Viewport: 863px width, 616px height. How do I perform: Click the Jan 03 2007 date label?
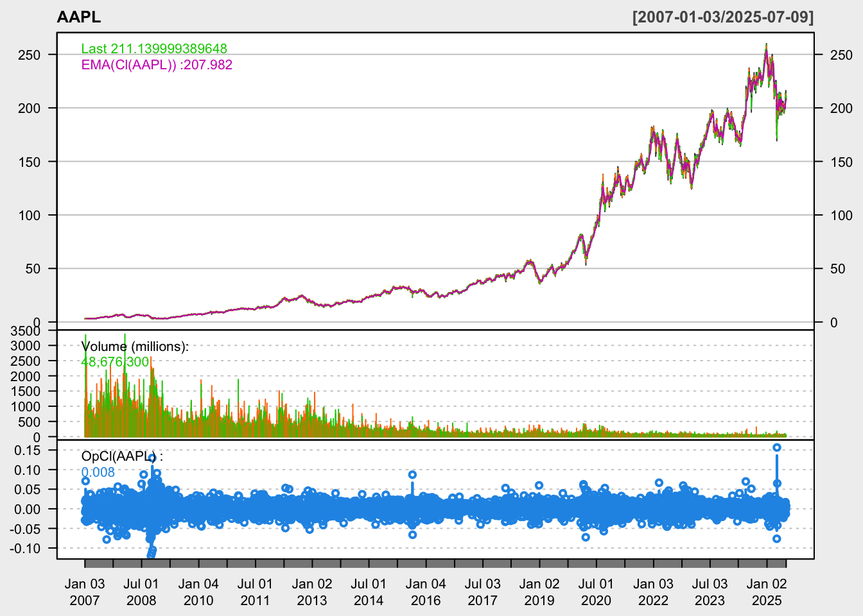click(85, 592)
